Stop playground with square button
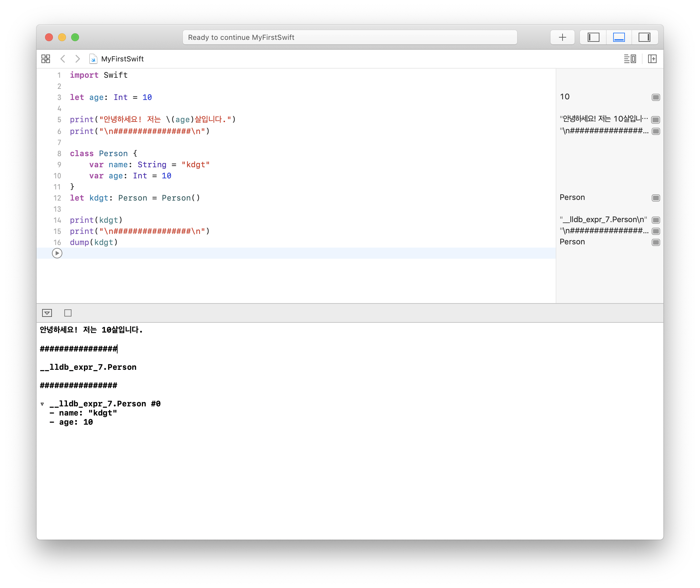 pyautogui.click(x=68, y=313)
